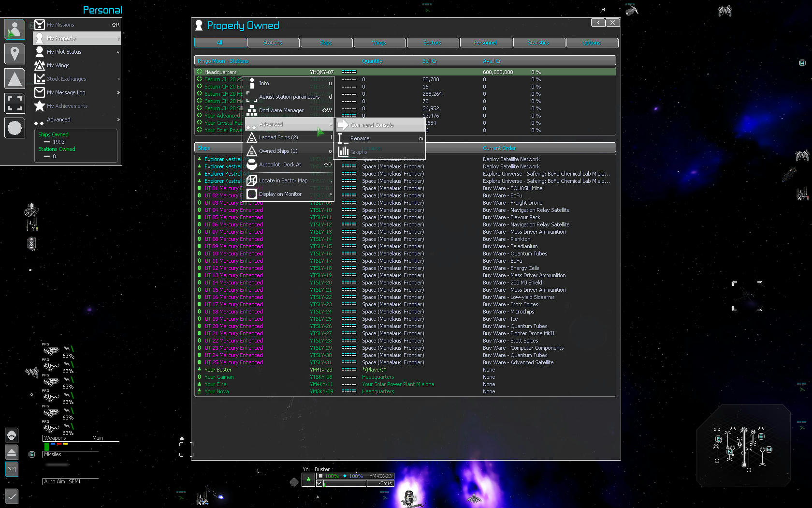Screen dimensions: 812x508
Task: Open Owned Ships (1) entry
Action: 289,151
